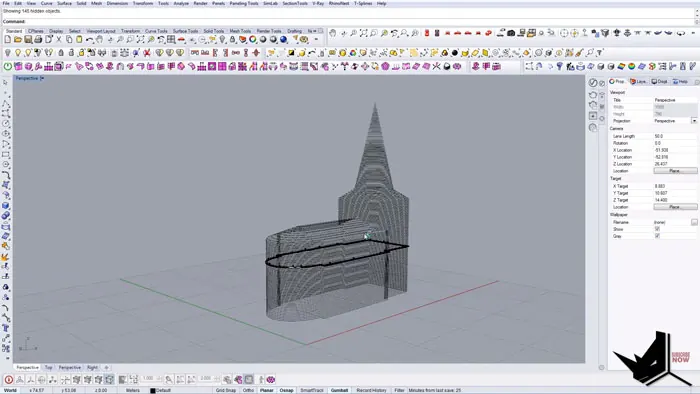Image resolution: width=700 pixels, height=394 pixels.
Task: Click the red circular icon in bottom osnap toolbar
Action: pos(8,380)
